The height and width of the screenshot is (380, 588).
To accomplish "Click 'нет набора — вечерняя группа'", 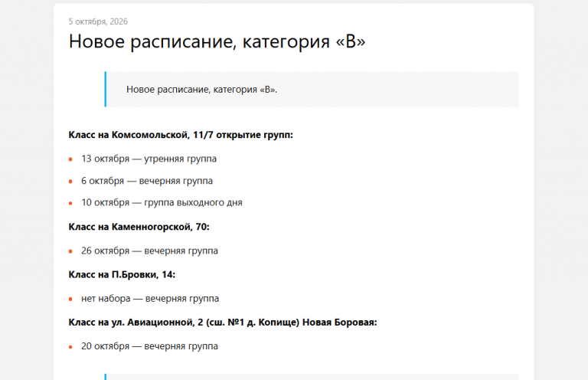I will click(x=150, y=299).
